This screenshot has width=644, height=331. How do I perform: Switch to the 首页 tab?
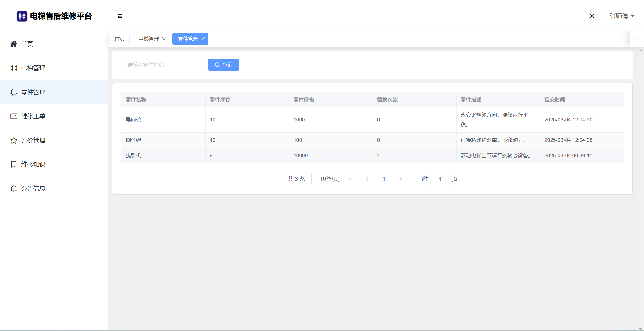pyautogui.click(x=120, y=39)
